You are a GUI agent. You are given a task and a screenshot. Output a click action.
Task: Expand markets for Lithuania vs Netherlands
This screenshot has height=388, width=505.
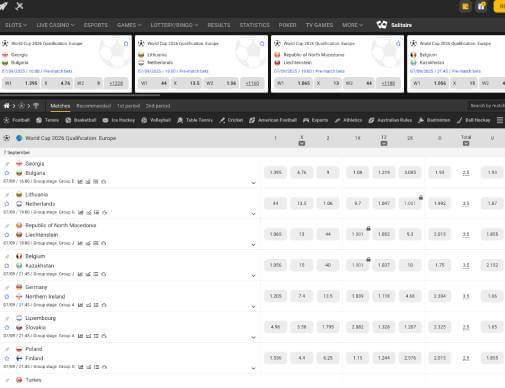click(253, 214)
